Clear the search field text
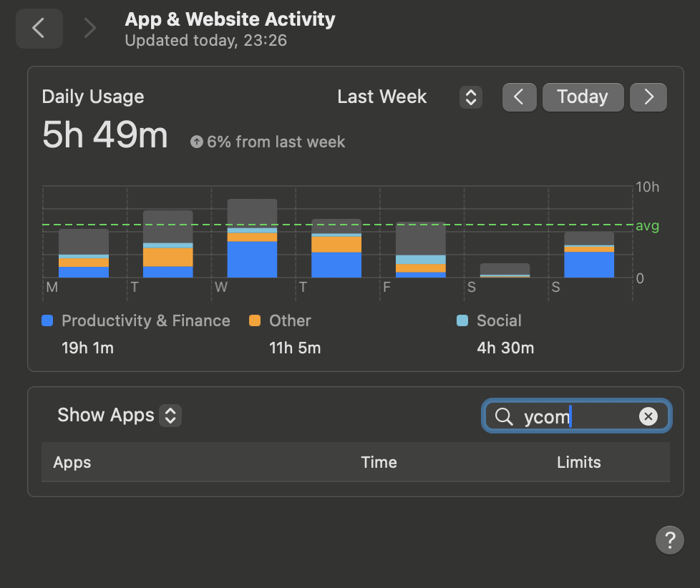 coord(648,416)
